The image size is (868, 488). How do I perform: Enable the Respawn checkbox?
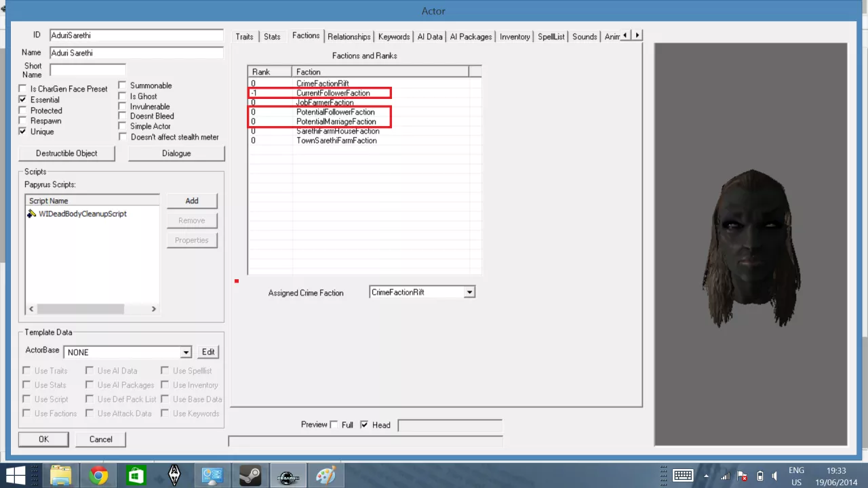click(23, 121)
